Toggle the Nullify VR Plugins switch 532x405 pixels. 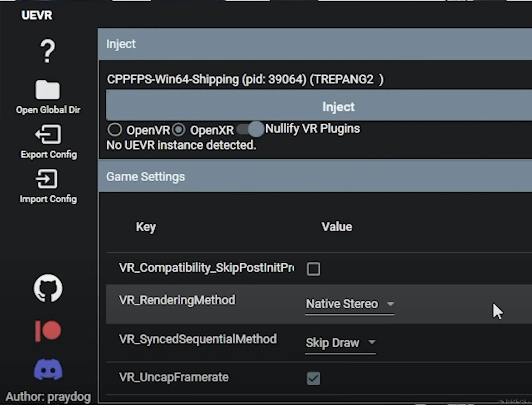coord(250,129)
